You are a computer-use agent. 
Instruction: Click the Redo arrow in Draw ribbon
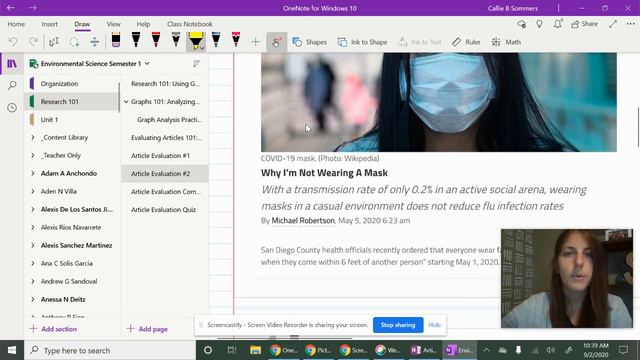pyautogui.click(x=33, y=42)
